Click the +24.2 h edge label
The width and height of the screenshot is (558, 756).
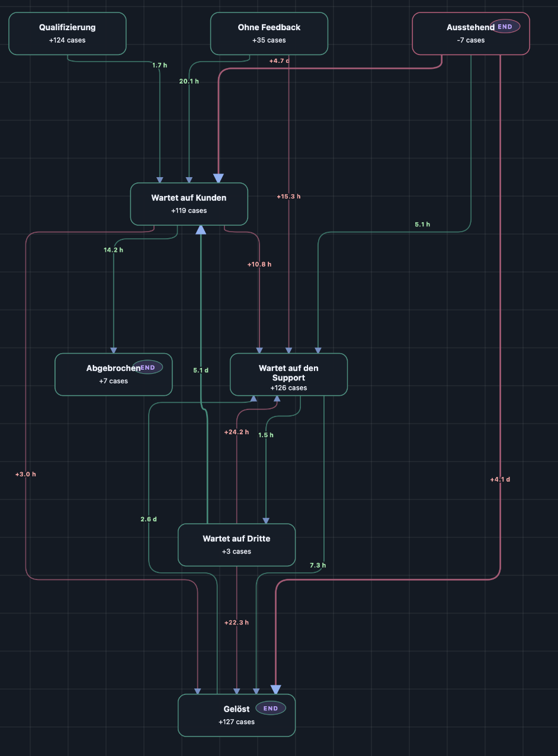(237, 433)
